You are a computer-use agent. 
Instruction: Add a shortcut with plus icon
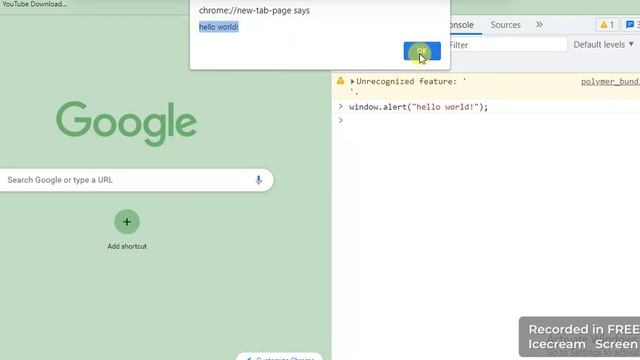click(127, 222)
